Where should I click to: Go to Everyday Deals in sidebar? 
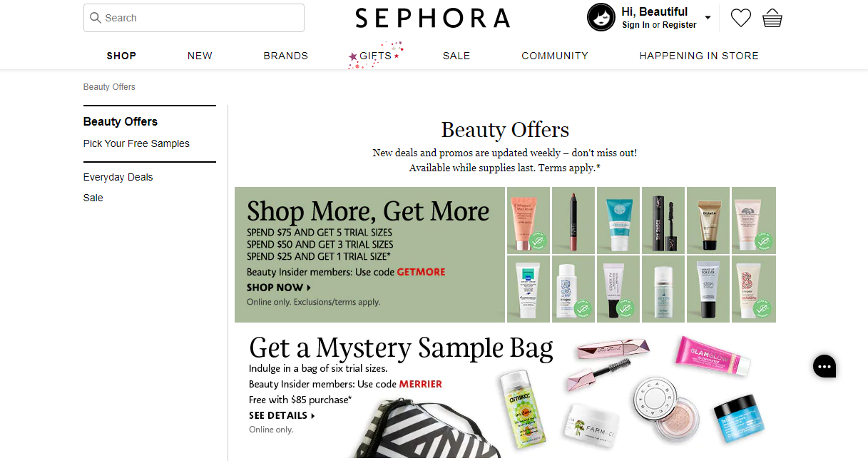coord(118,177)
